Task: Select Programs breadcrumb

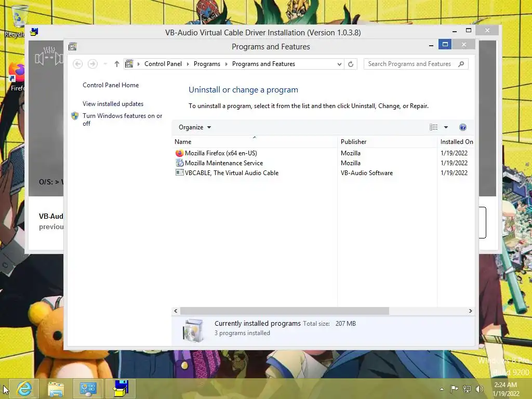Action: click(x=207, y=64)
